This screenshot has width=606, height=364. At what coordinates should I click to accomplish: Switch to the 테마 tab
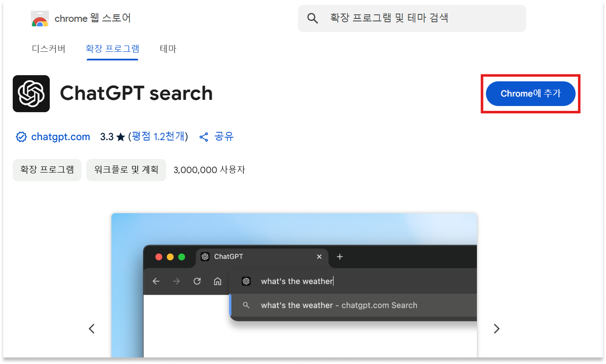click(x=168, y=49)
